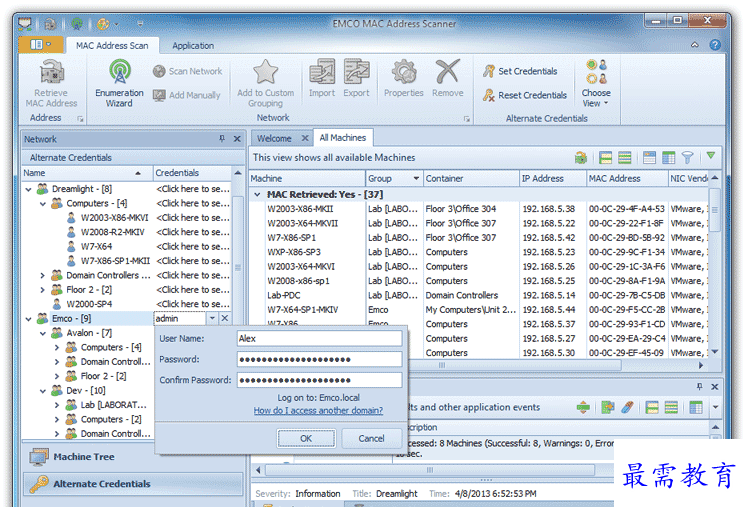Open the Import function
The width and height of the screenshot is (744, 507).
[322, 79]
